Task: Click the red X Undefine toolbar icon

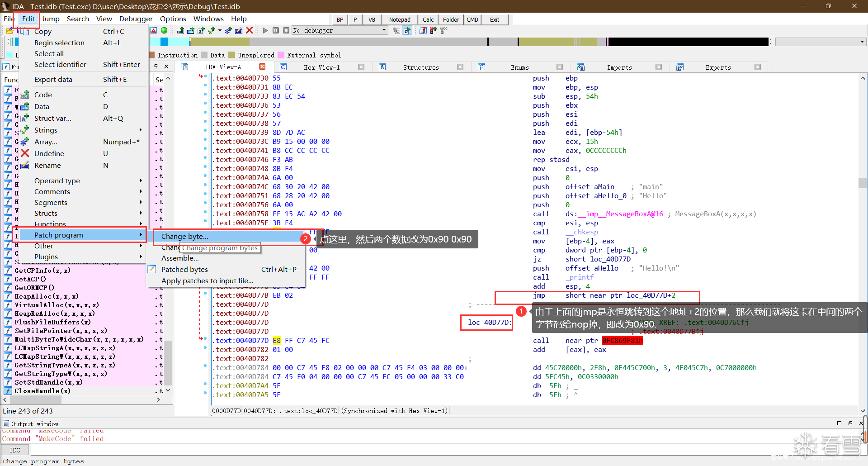Action: (x=249, y=30)
